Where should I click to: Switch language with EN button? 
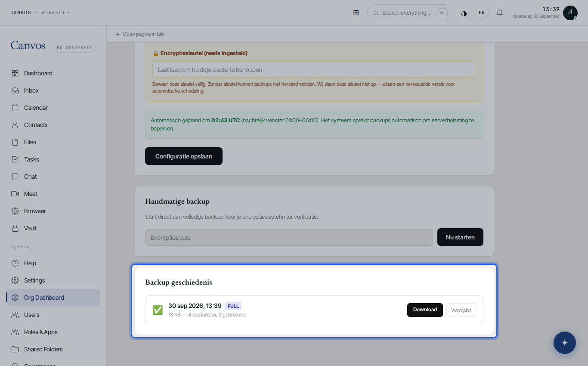pos(482,13)
